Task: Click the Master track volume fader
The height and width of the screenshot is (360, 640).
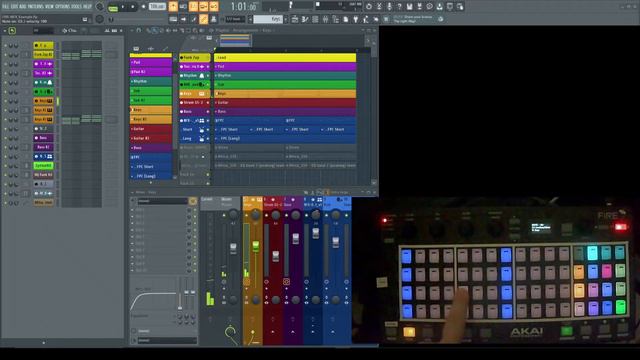Action: click(x=233, y=249)
